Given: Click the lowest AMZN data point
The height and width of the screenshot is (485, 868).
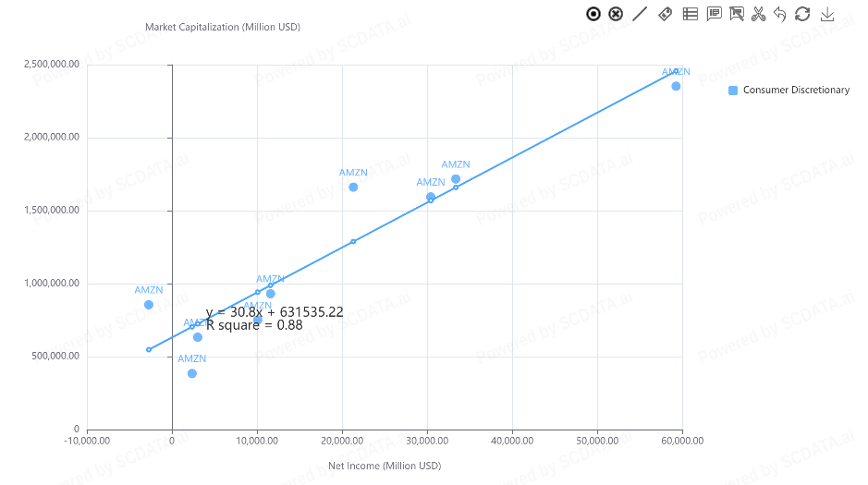Looking at the screenshot, I should pyautogui.click(x=192, y=373).
